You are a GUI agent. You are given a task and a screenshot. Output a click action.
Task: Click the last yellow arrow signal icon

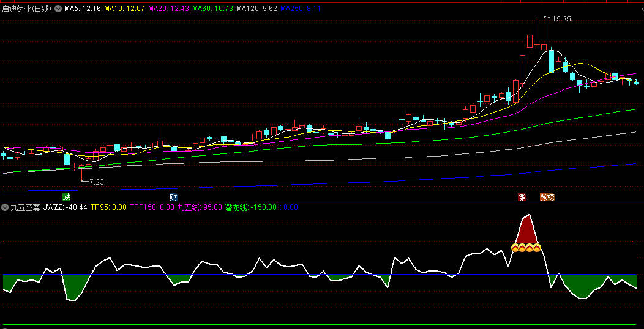(x=537, y=248)
